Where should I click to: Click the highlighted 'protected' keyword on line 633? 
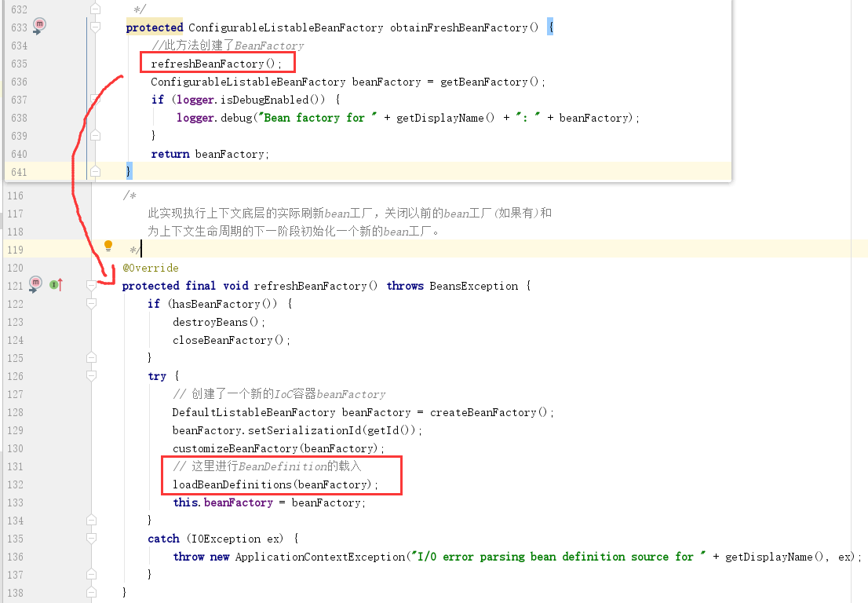click(154, 26)
